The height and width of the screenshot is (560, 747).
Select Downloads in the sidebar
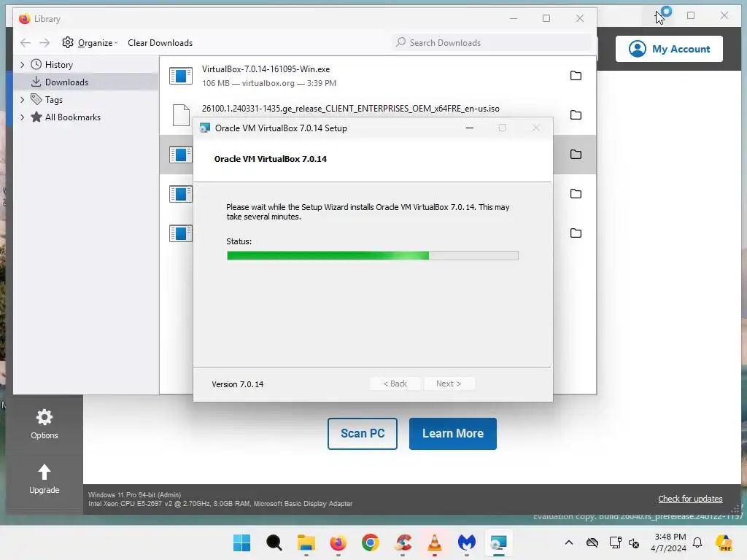click(x=66, y=82)
